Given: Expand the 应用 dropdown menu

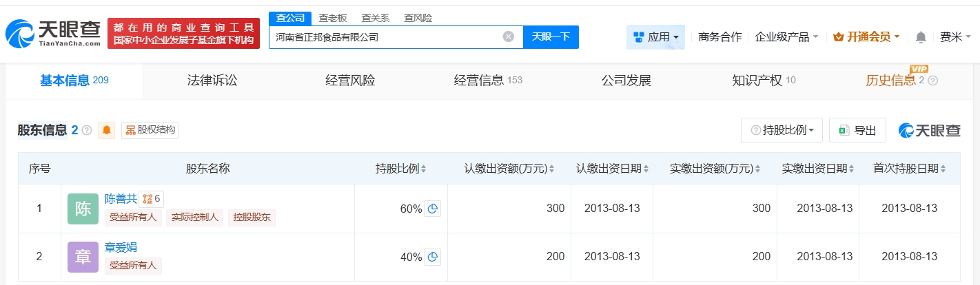Looking at the screenshot, I should [x=655, y=37].
